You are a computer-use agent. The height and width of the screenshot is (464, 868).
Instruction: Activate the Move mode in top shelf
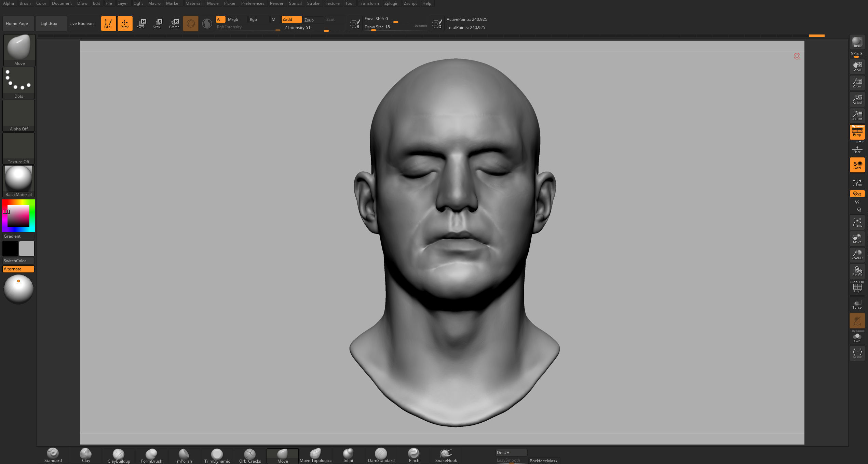pos(141,24)
